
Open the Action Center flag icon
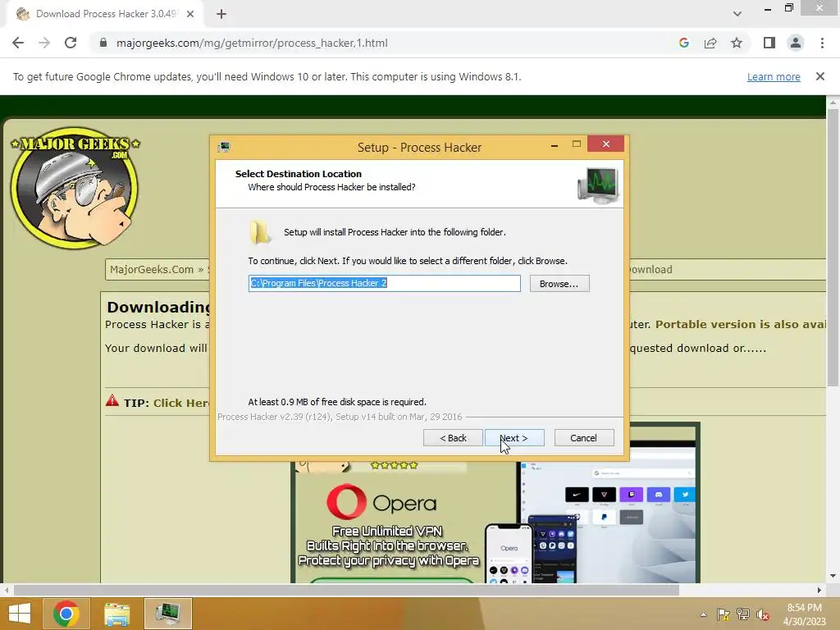pyautogui.click(x=724, y=614)
